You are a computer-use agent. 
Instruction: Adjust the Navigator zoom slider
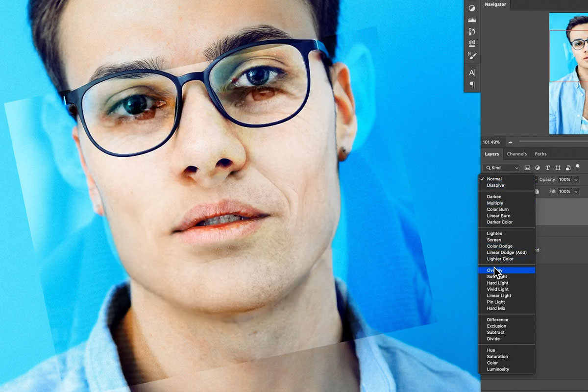(553, 142)
